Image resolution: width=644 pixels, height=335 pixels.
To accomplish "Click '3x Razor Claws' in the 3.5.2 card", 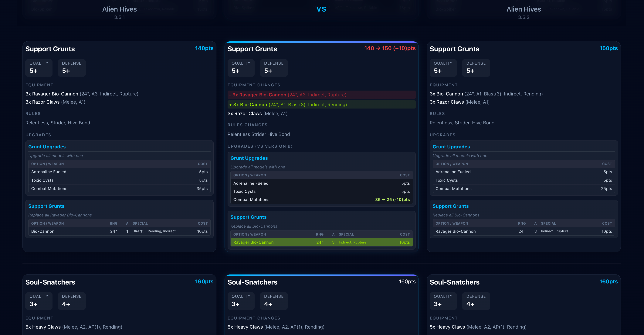I will 459,102.
